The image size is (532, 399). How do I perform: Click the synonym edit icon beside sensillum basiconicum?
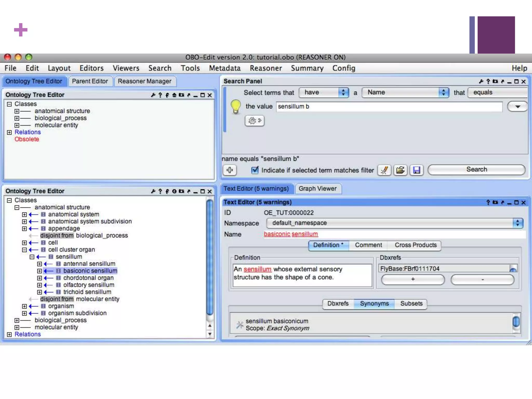click(240, 324)
